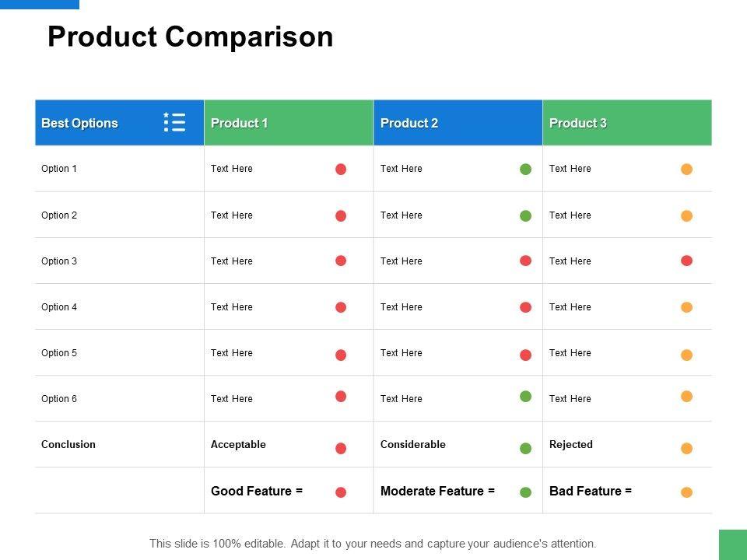Select the orange Bad Feature legend dot
This screenshot has width=747, height=560.
(x=686, y=492)
